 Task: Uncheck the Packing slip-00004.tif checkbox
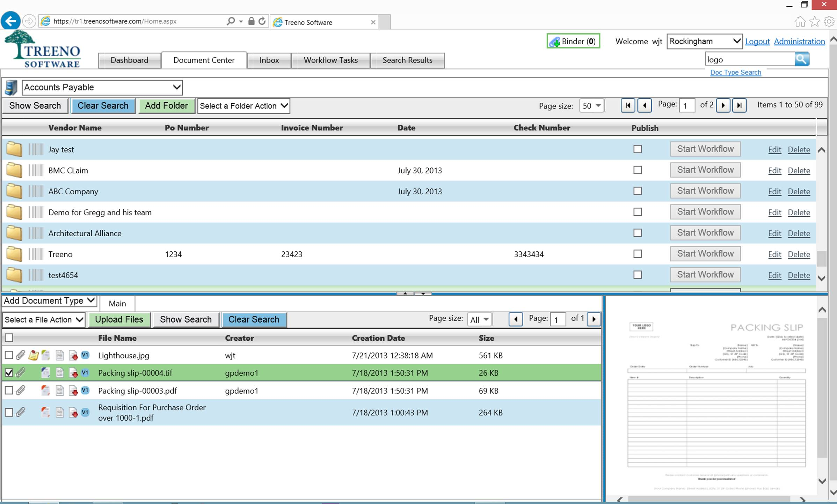click(x=9, y=373)
